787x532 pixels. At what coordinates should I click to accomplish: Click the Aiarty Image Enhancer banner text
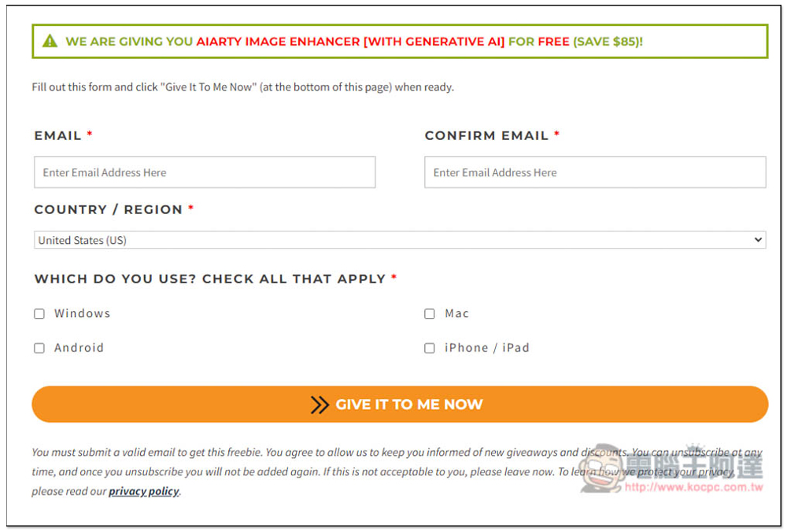(x=350, y=41)
